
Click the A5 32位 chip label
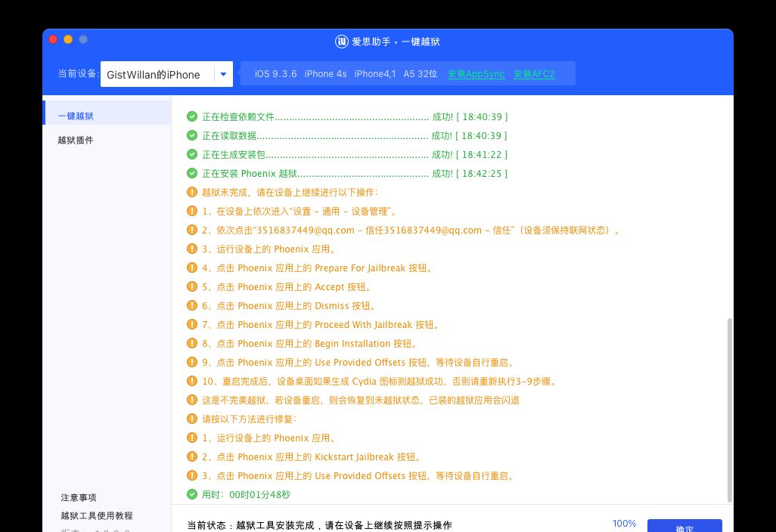pyautogui.click(x=421, y=73)
